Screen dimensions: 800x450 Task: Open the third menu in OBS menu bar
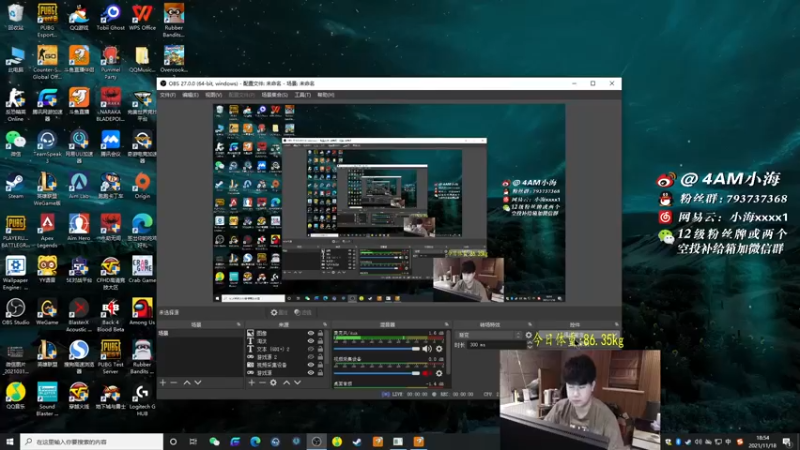213,95
